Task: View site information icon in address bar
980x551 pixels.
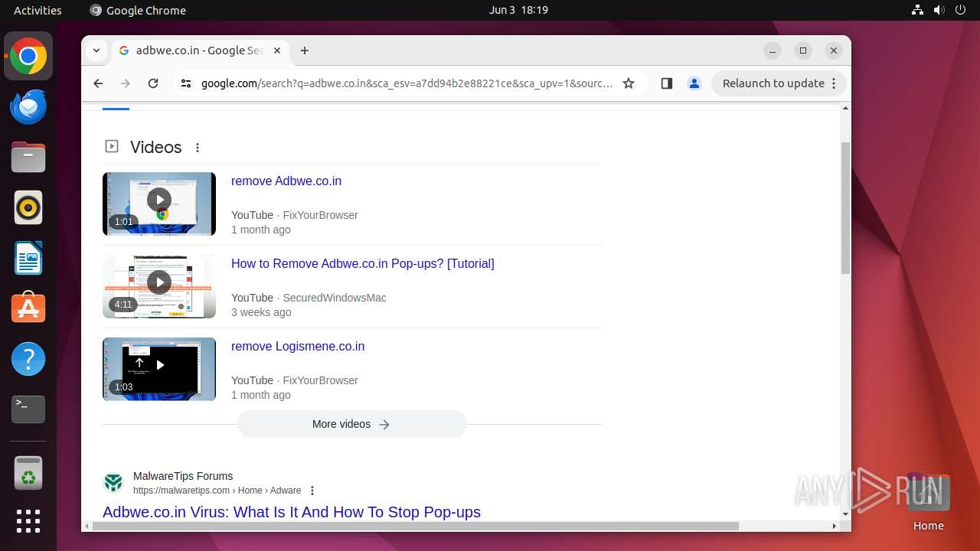Action: click(186, 83)
